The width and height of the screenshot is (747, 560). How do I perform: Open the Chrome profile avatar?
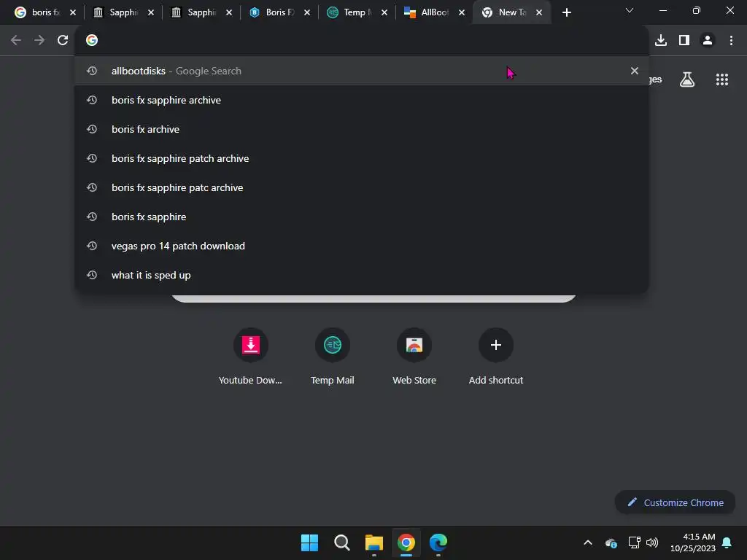tap(708, 41)
